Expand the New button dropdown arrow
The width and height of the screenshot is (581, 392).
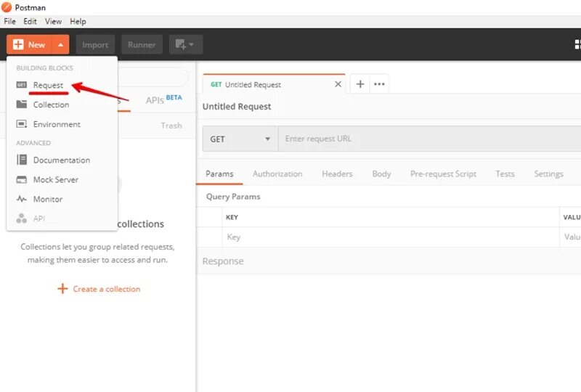[x=61, y=45]
